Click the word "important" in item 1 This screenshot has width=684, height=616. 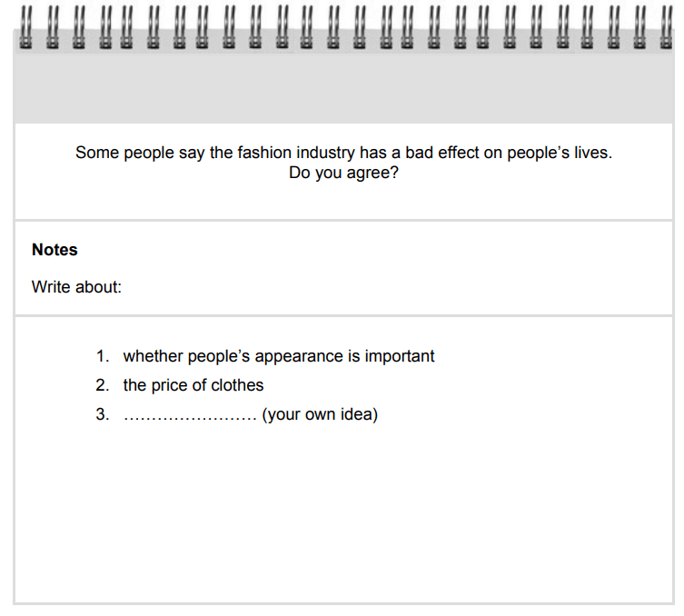tap(400, 356)
